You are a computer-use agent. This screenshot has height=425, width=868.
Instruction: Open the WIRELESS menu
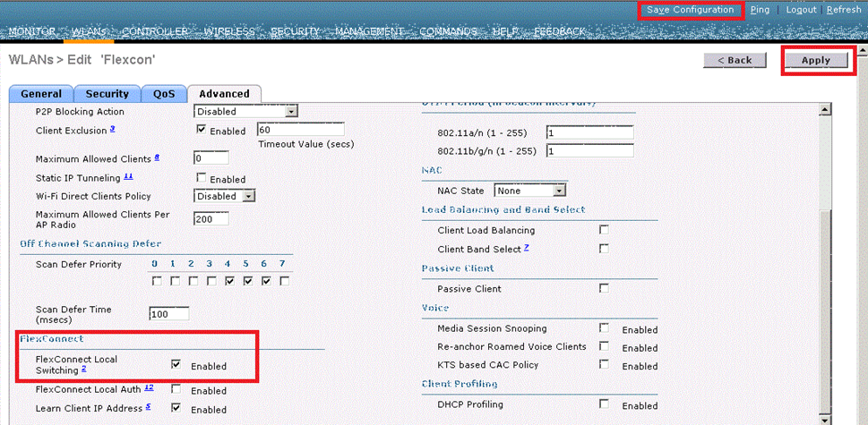pyautogui.click(x=229, y=31)
